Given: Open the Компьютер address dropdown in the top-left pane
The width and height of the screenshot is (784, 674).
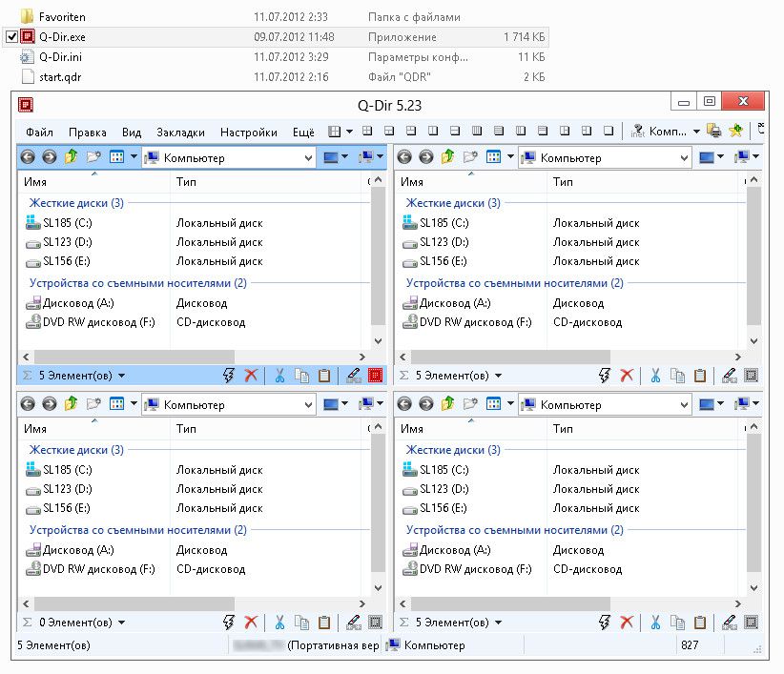Looking at the screenshot, I should pos(307,158).
